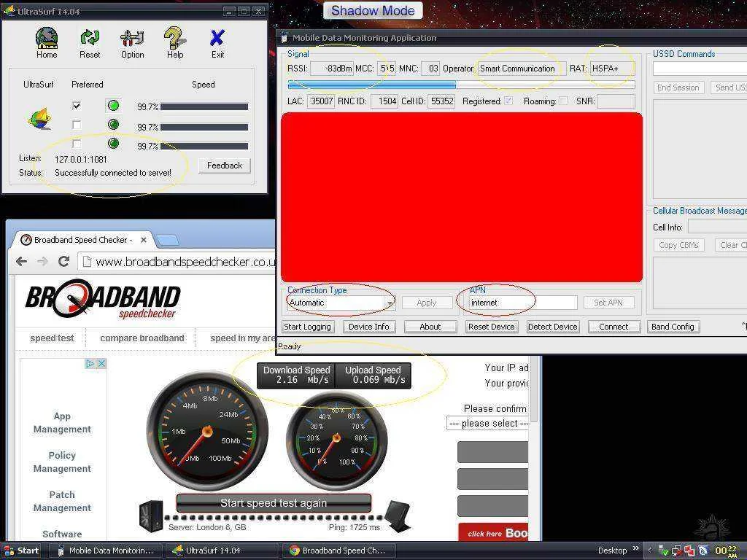Click Reset Device button
Viewport: 747px width, 560px height.
coord(491,327)
